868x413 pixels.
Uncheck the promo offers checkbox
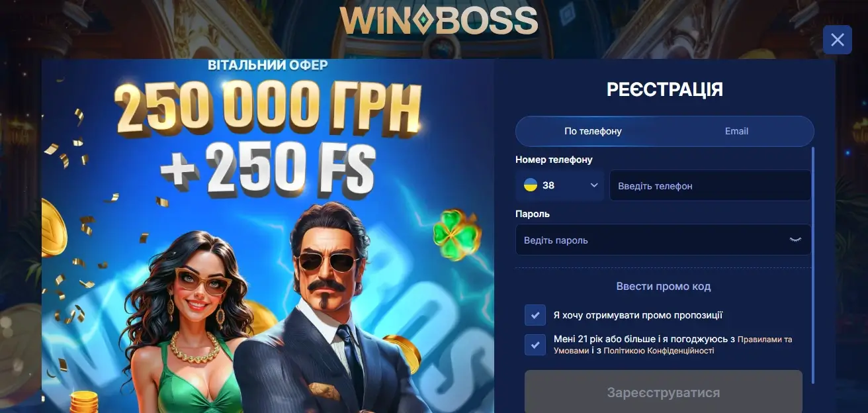[535, 315]
